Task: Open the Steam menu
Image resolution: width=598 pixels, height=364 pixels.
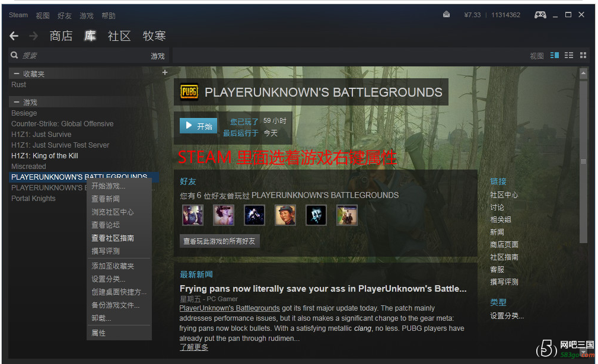Action: [x=18, y=15]
